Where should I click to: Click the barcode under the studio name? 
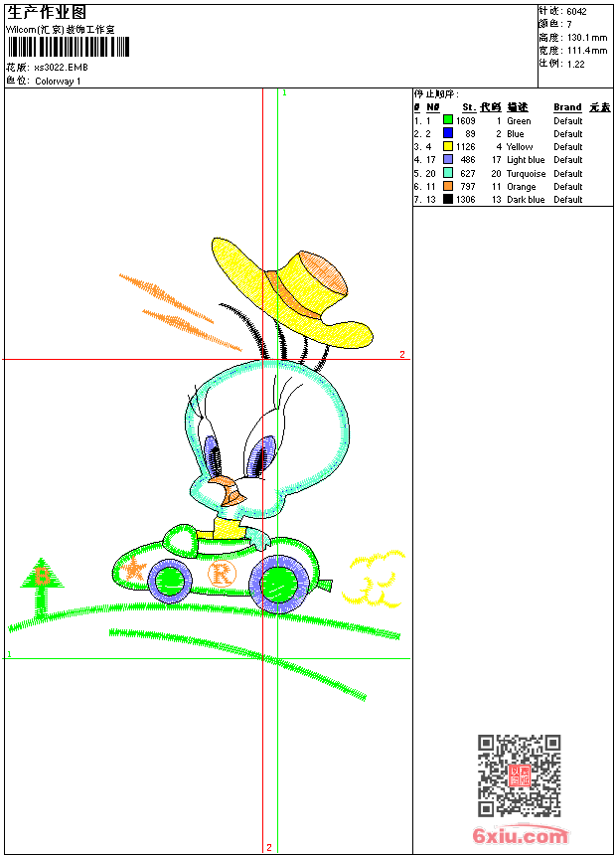[69, 47]
